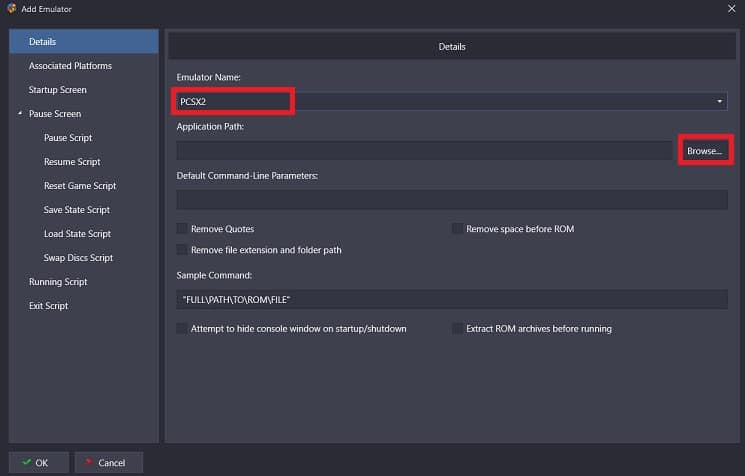The width and height of the screenshot is (745, 476).
Task: Click the Application Path text field
Action: click(424, 151)
